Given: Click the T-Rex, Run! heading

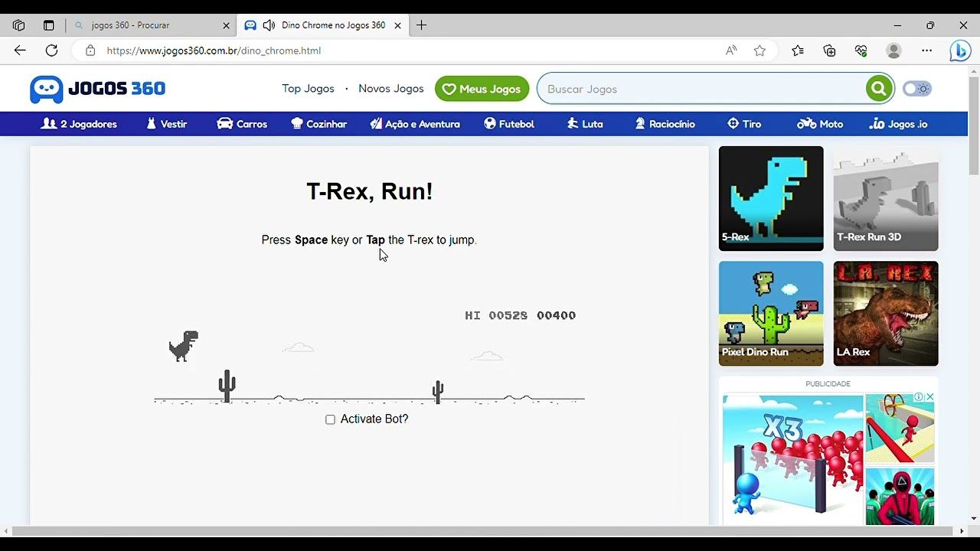Looking at the screenshot, I should [370, 191].
